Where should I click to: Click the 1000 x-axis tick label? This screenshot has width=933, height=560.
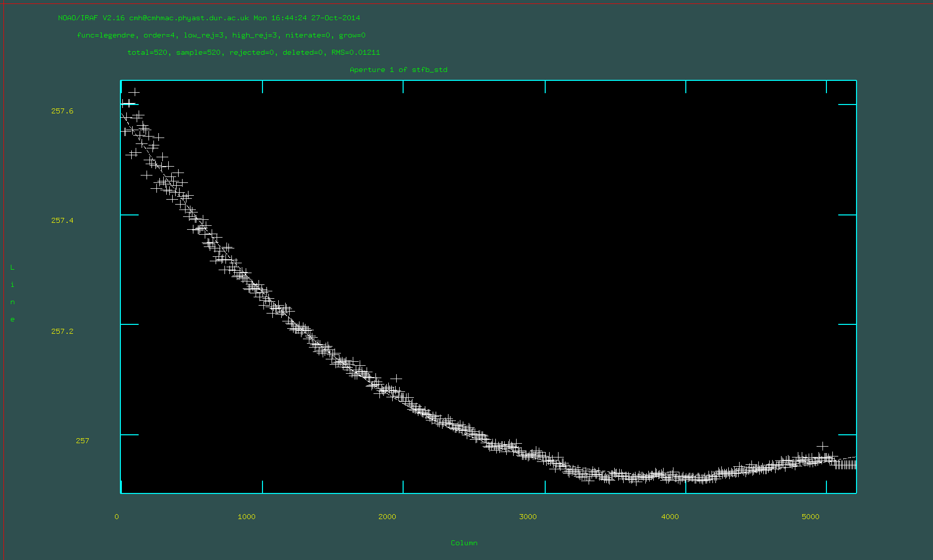pos(246,517)
